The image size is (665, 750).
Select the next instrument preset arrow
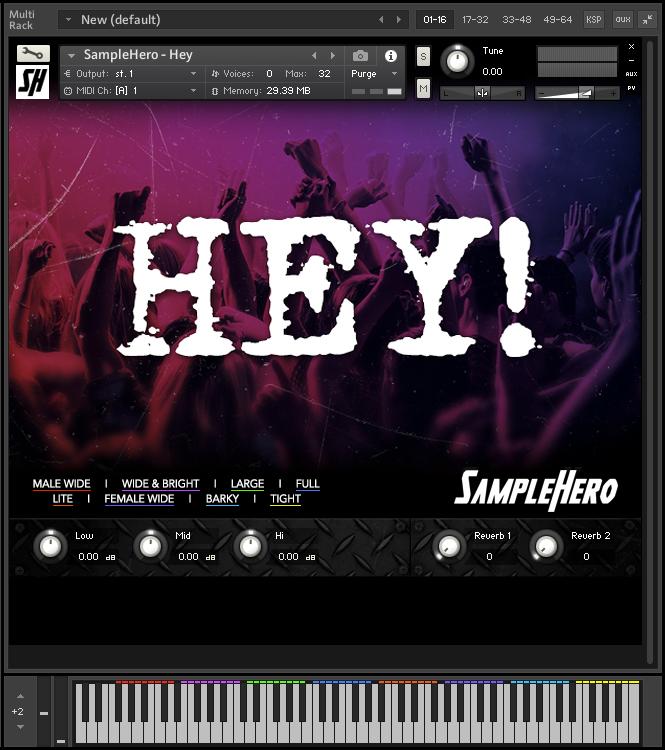(x=332, y=55)
